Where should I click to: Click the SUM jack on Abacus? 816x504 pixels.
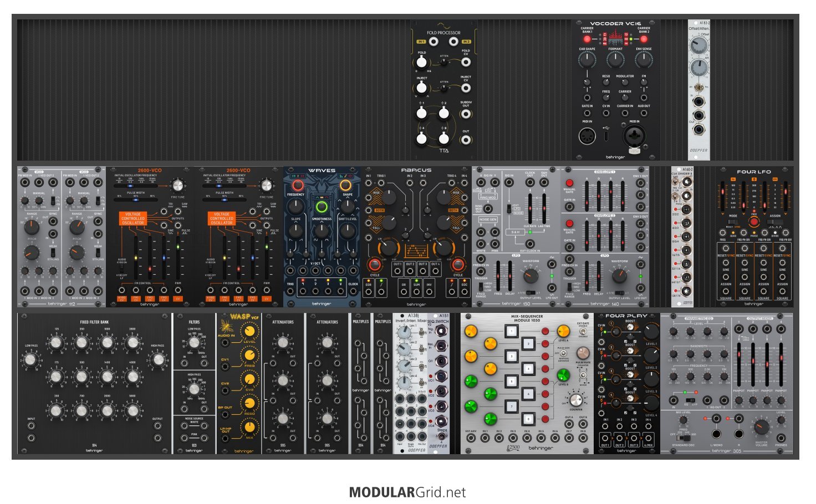click(416, 292)
